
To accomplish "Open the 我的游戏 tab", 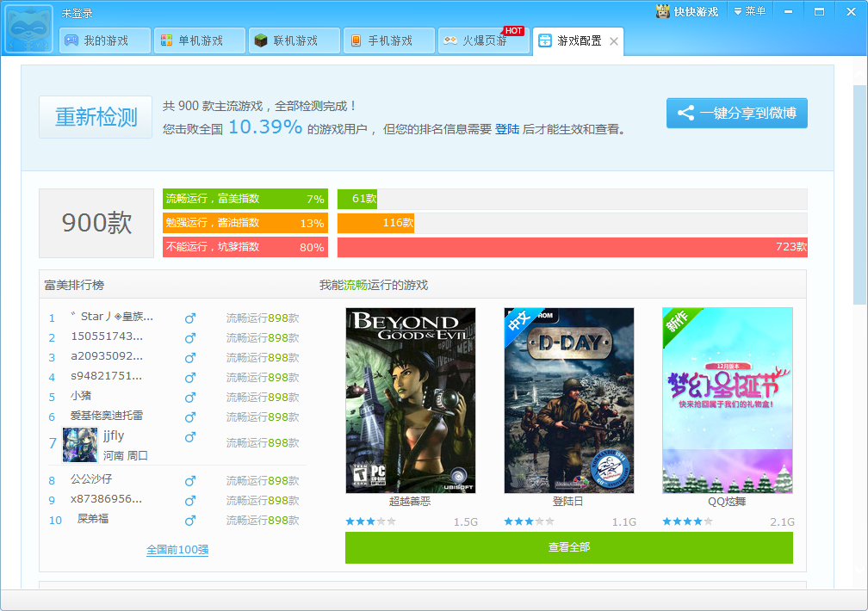I will (x=105, y=40).
